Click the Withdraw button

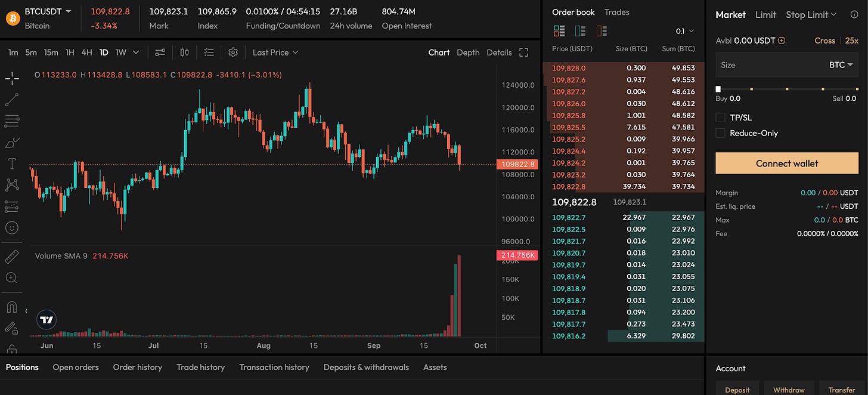(x=789, y=389)
